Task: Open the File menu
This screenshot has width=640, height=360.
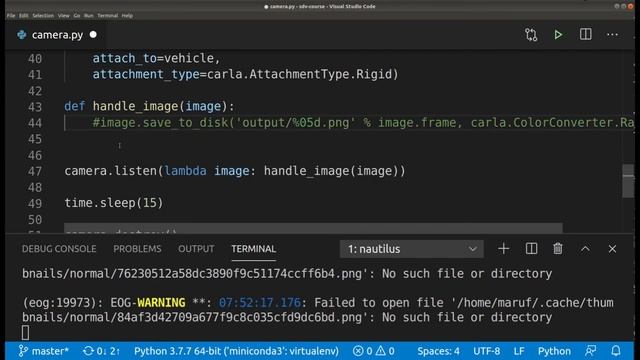Action: pyautogui.click(x=11, y=16)
